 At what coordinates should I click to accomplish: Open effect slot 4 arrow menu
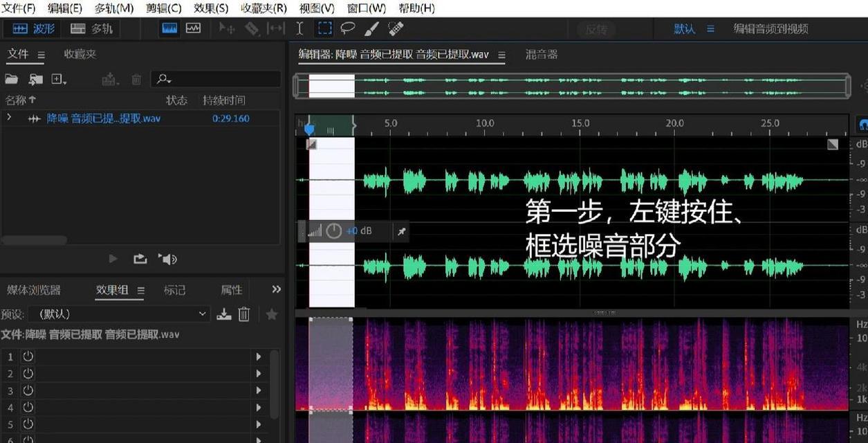click(x=259, y=407)
